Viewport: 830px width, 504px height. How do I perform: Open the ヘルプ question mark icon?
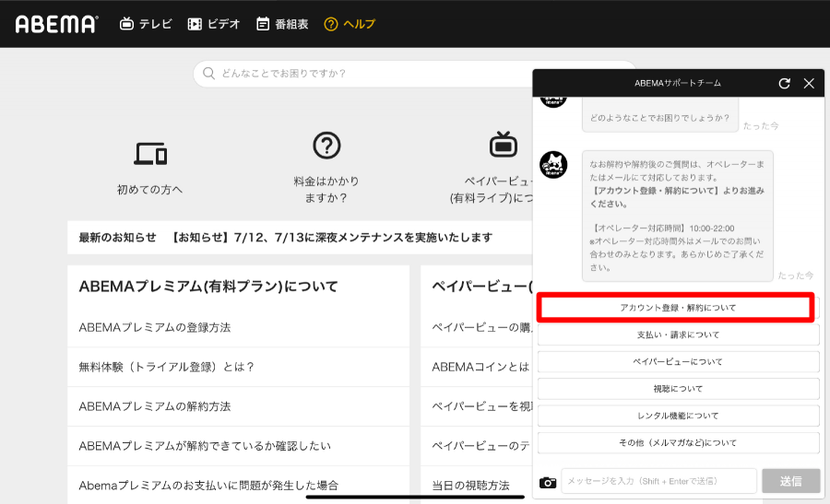(331, 24)
